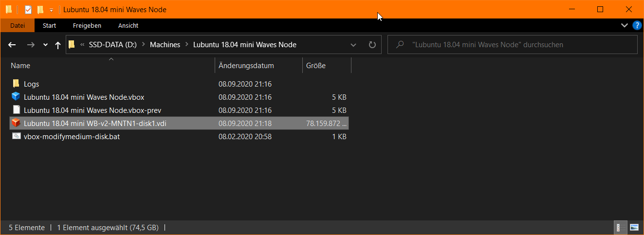Screen dimensions: 644x235
Task: Minimize the Explorer window
Action: tap(572, 9)
